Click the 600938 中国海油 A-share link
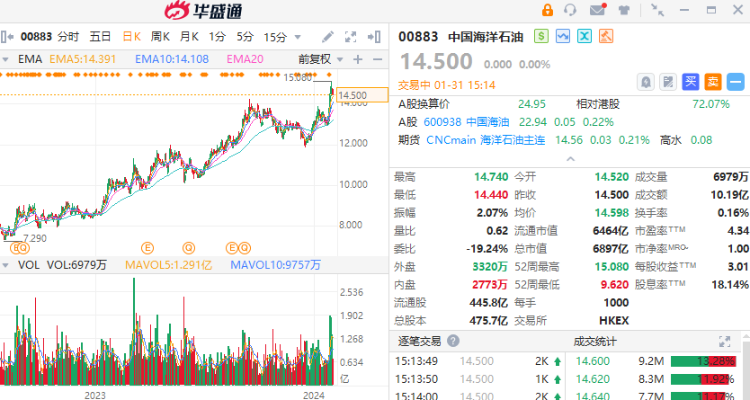The height and width of the screenshot is (400, 750). click(466, 122)
